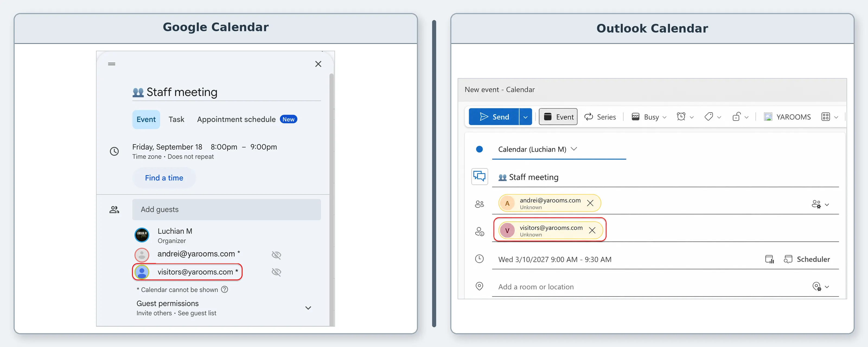The width and height of the screenshot is (868, 347).
Task: Toggle optional for andrei@yarooms.com in Google
Action: tap(276, 255)
